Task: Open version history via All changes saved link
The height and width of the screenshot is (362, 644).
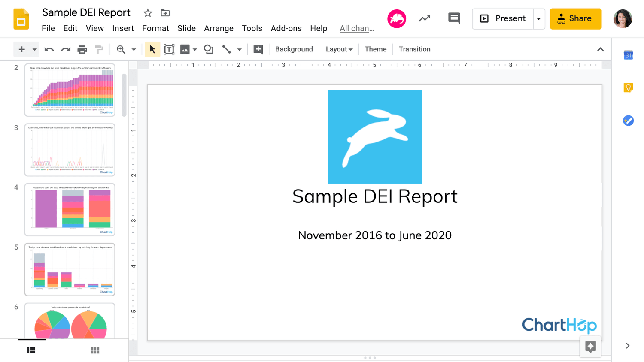Action: [x=357, y=28]
